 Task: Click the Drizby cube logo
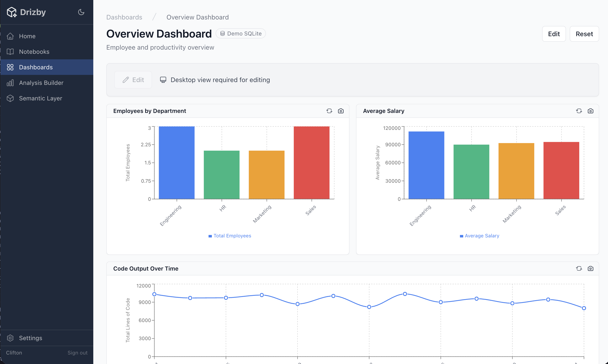pyautogui.click(x=12, y=12)
